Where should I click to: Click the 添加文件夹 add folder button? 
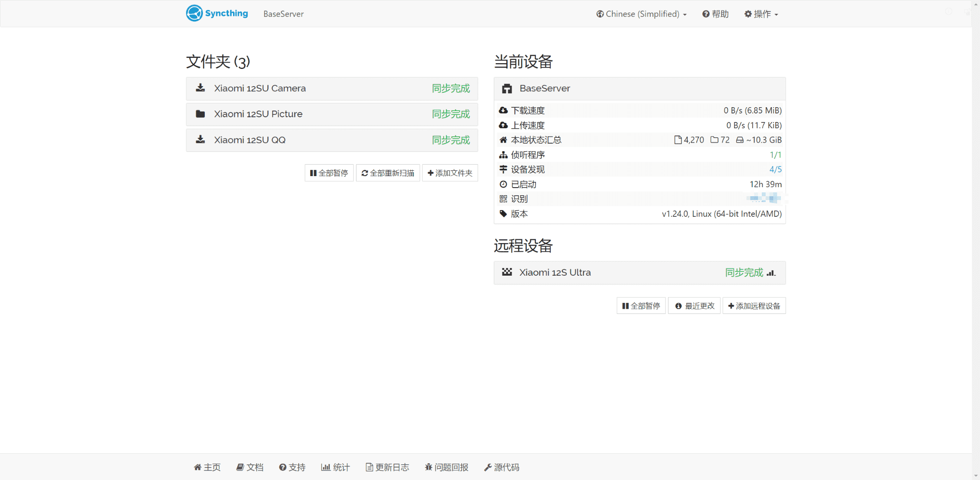click(x=449, y=173)
